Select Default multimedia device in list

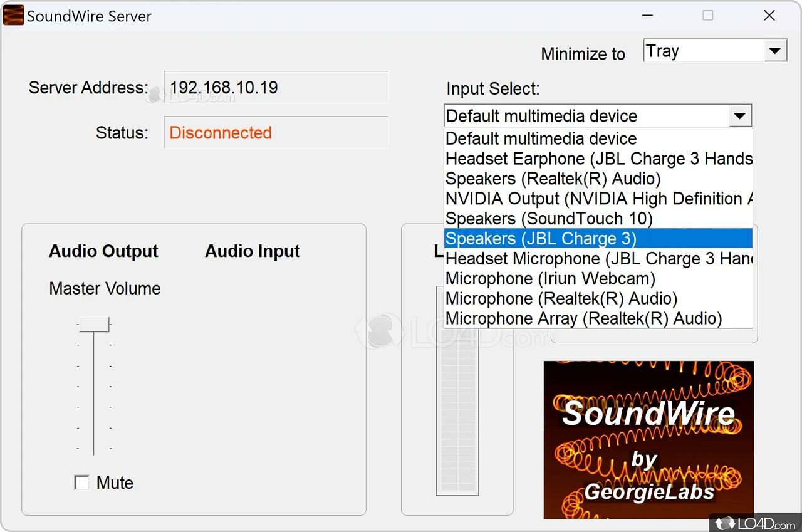(x=598, y=138)
